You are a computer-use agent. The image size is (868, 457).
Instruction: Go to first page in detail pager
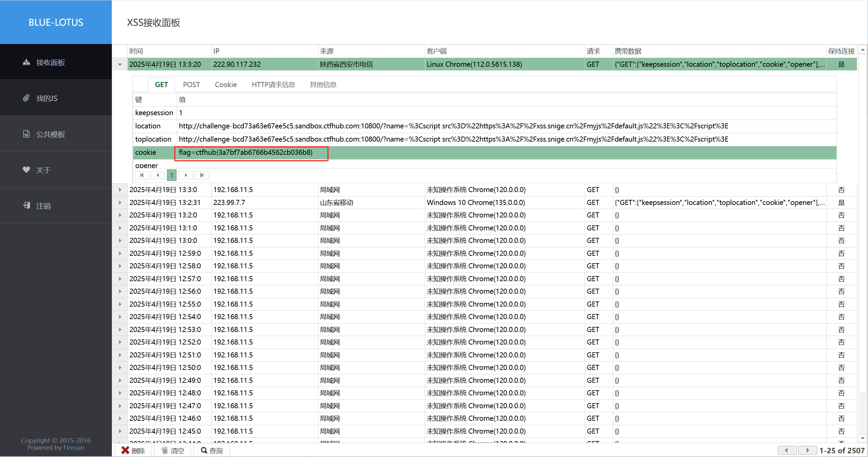pos(142,175)
